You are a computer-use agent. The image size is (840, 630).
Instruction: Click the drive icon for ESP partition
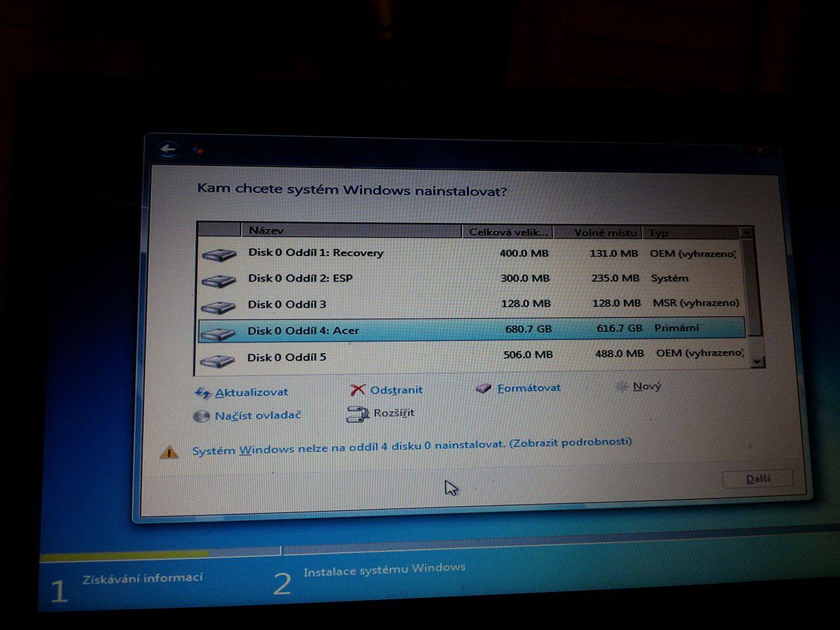tap(219, 281)
